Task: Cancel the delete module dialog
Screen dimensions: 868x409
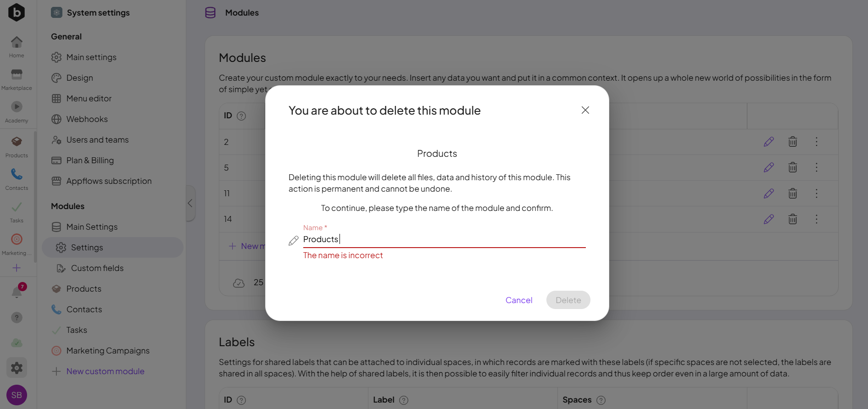Action: (x=518, y=300)
